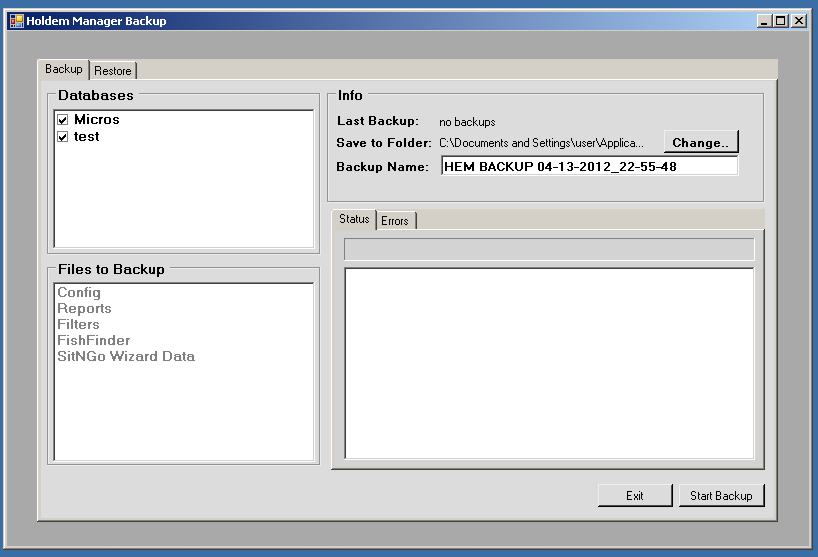This screenshot has width=818, height=557.
Task: Click inside the Backup Name text field
Action: coord(589,167)
